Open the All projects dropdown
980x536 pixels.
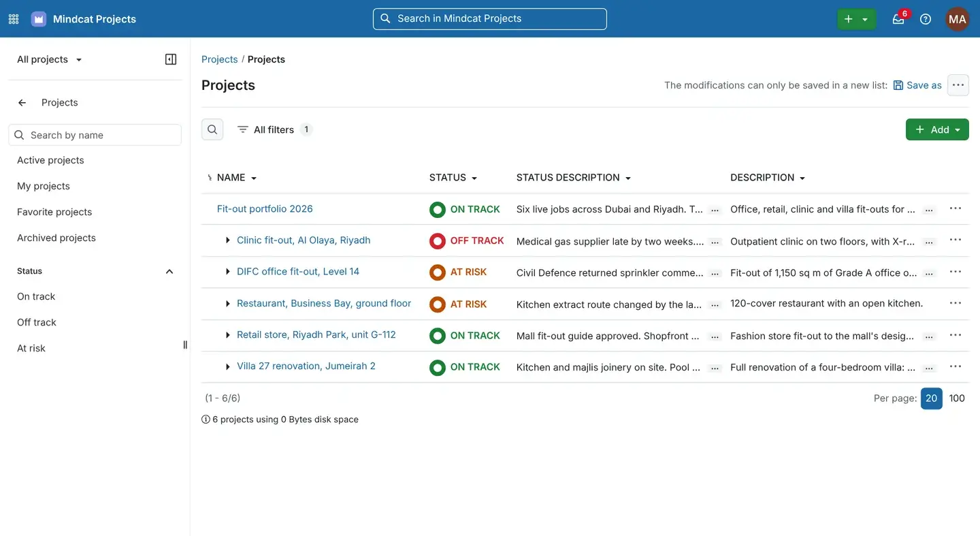[50, 59]
